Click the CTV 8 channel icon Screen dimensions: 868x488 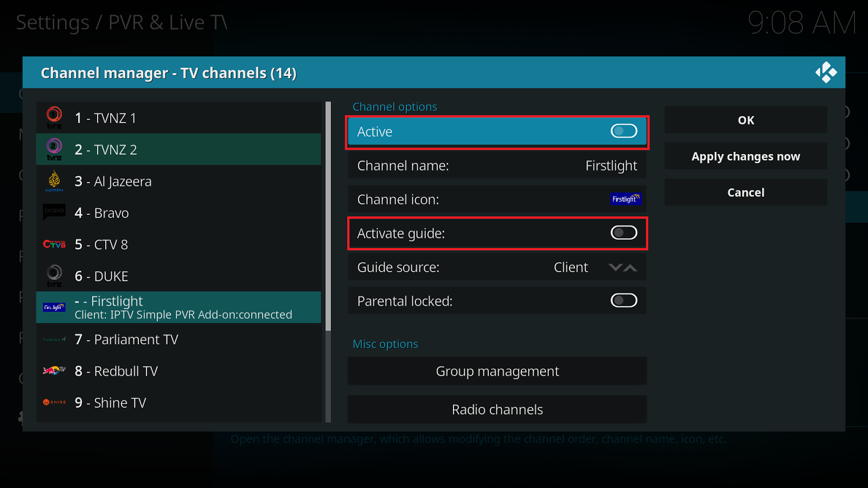[x=54, y=243]
